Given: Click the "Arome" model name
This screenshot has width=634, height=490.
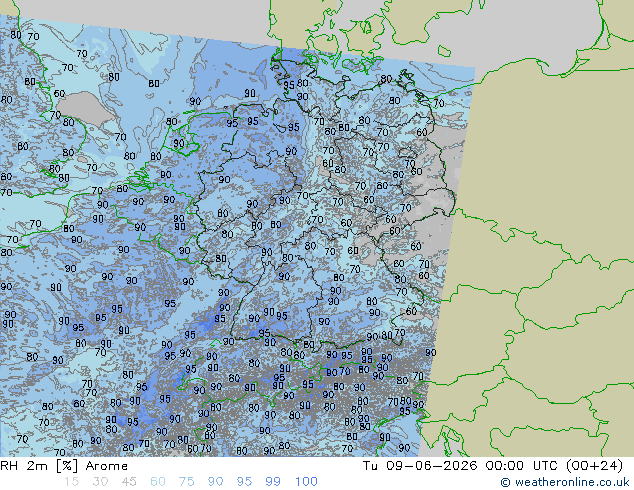Looking at the screenshot, I should [107, 466].
